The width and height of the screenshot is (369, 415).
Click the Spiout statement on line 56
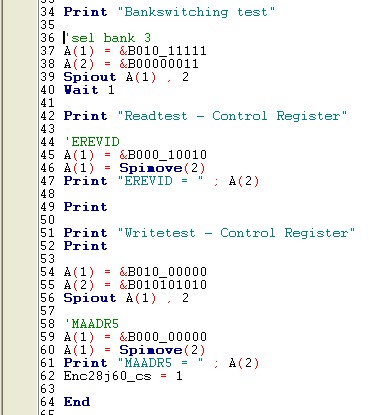click(126, 298)
